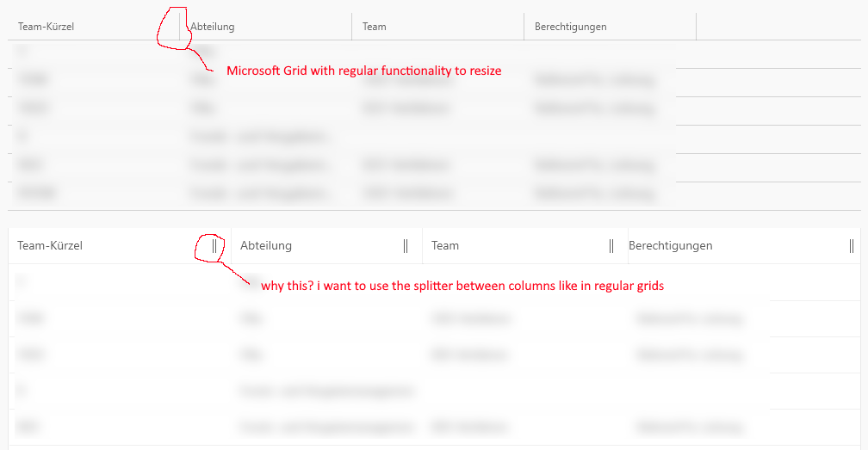
Task: Click lower grid's Berechtigungen column header
Action: (x=671, y=246)
